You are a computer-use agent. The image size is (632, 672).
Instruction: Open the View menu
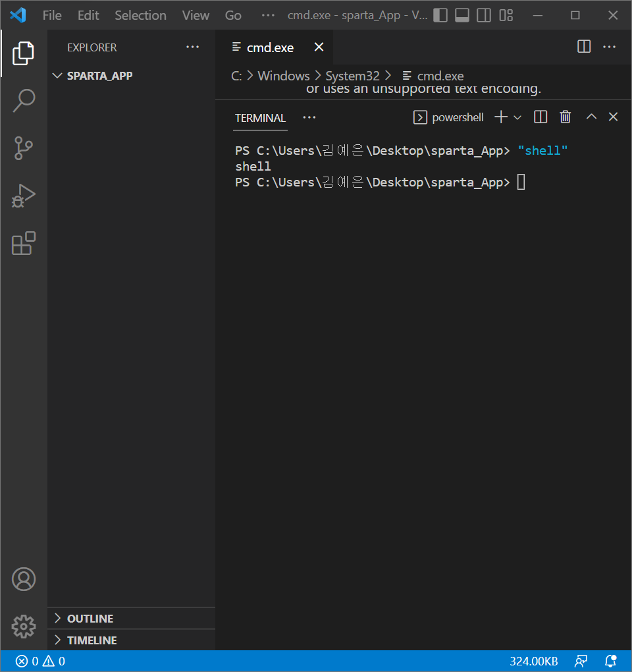click(x=196, y=15)
